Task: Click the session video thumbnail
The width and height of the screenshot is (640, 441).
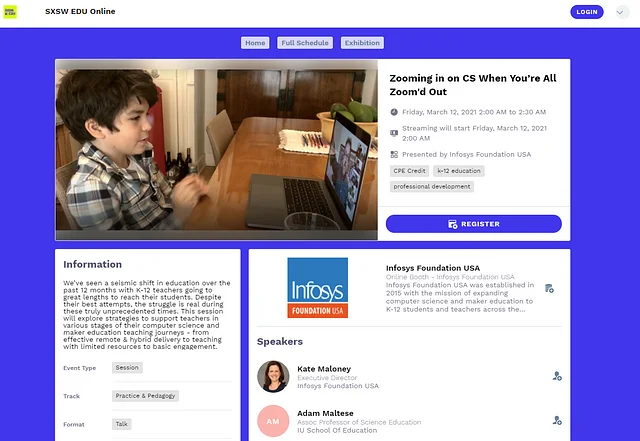Action: click(x=216, y=150)
